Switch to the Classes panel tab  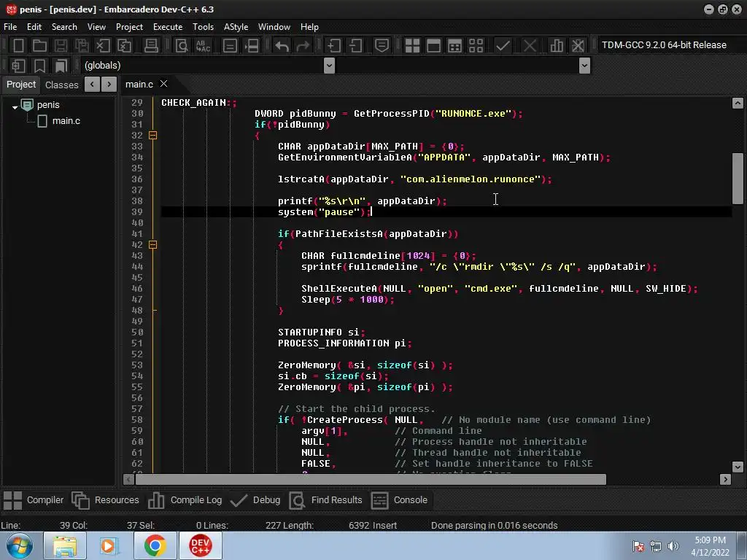pos(61,85)
